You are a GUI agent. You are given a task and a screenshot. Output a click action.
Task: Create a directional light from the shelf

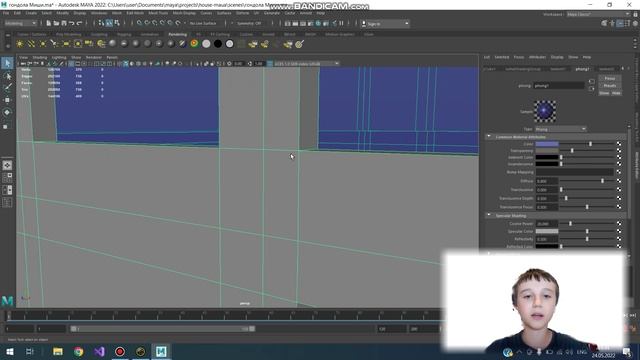tap(31, 44)
